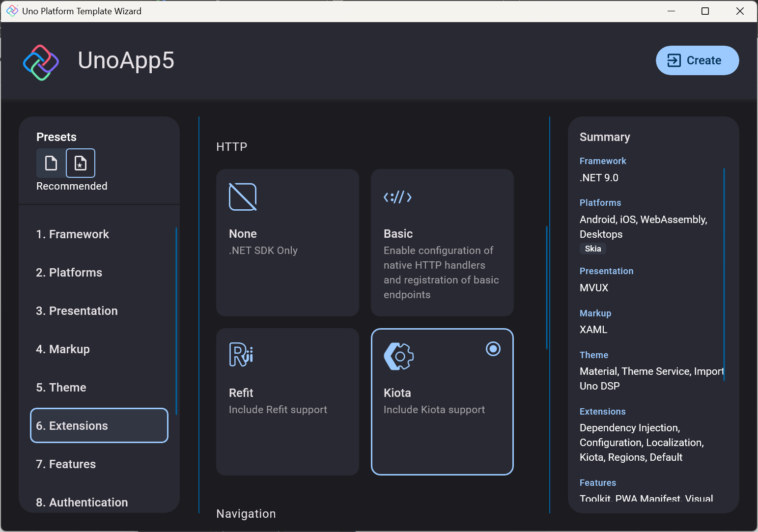The height and width of the screenshot is (532, 758).
Task: Click the Skia badge in Summary
Action: coord(593,249)
